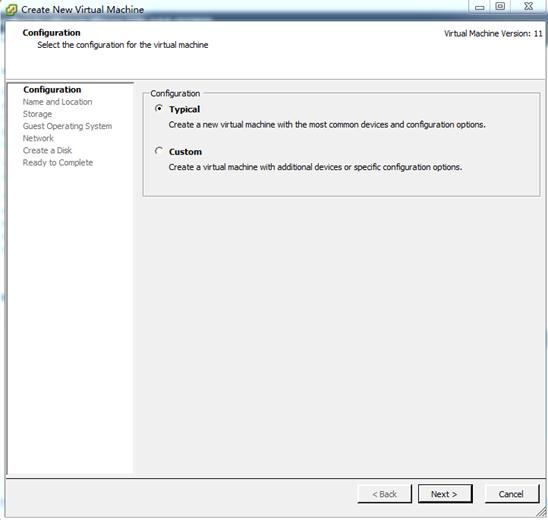Click the VMware icon in title bar

pos(11,9)
